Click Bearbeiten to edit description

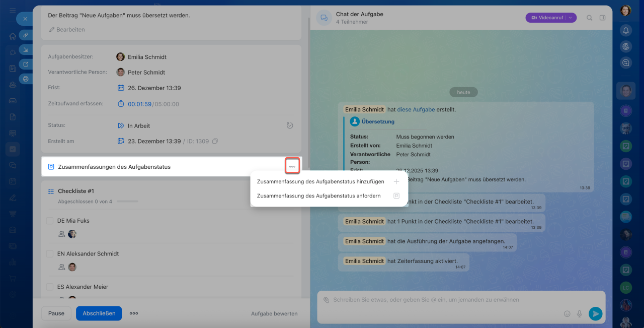pos(67,30)
